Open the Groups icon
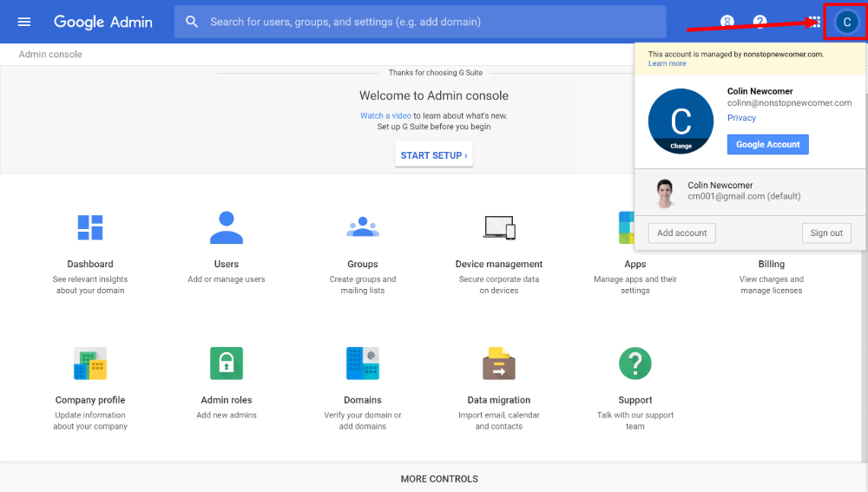The width and height of the screenshot is (868, 492). click(363, 226)
